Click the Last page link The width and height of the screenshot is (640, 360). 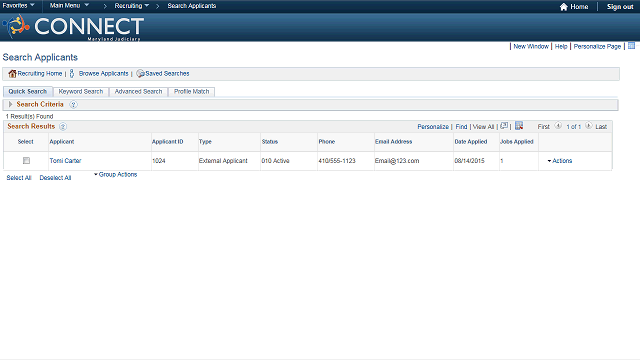[x=601, y=127]
